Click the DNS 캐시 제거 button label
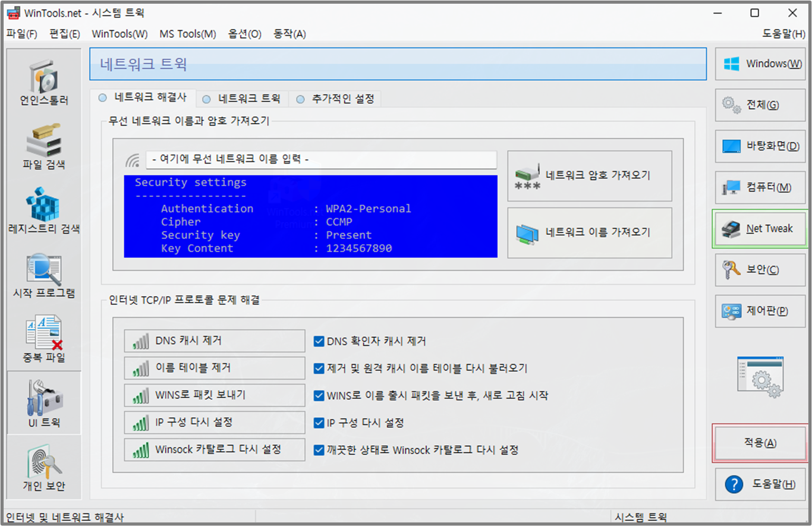The height and width of the screenshot is (526, 812). [x=188, y=341]
